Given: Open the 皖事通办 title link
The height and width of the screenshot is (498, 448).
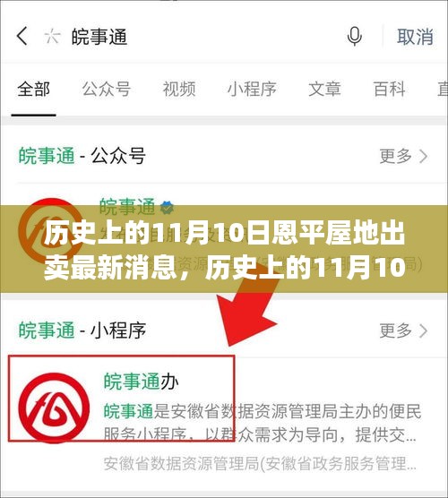Looking at the screenshot, I should pyautogui.click(x=141, y=382).
